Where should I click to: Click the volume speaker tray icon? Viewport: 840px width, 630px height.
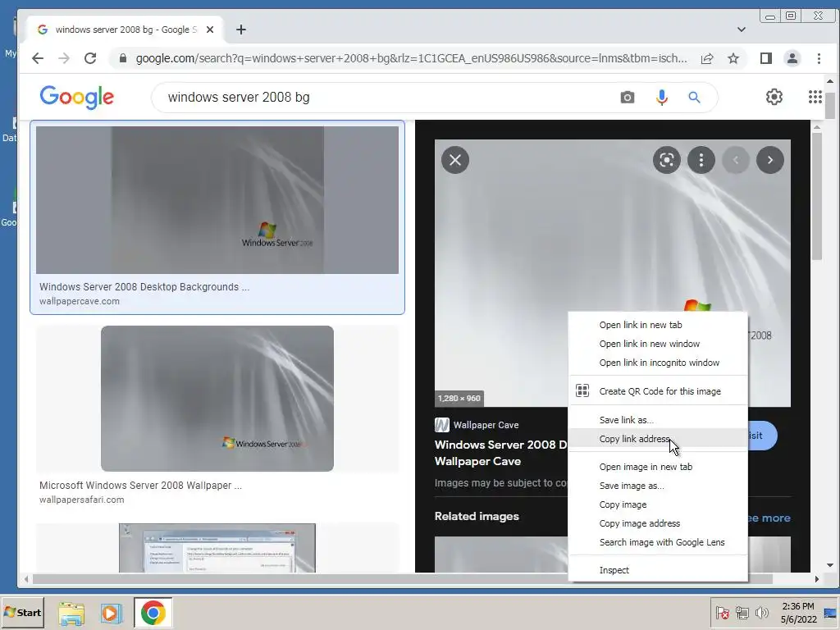click(761, 613)
